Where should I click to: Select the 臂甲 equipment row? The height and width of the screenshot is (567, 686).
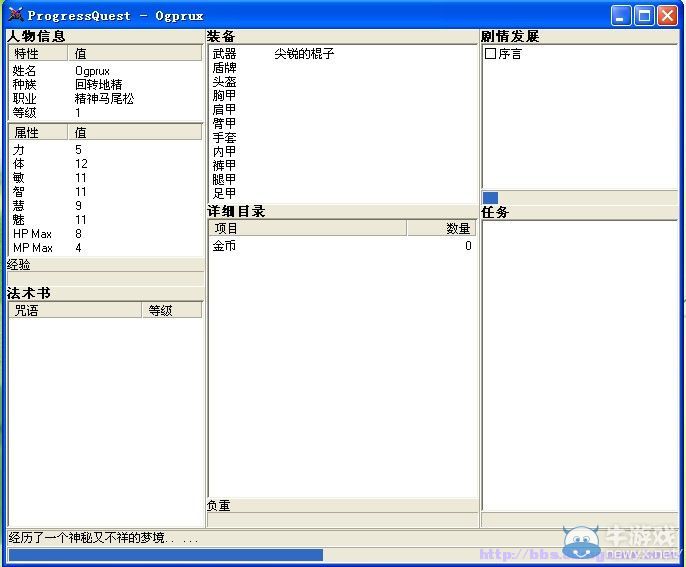click(343, 123)
